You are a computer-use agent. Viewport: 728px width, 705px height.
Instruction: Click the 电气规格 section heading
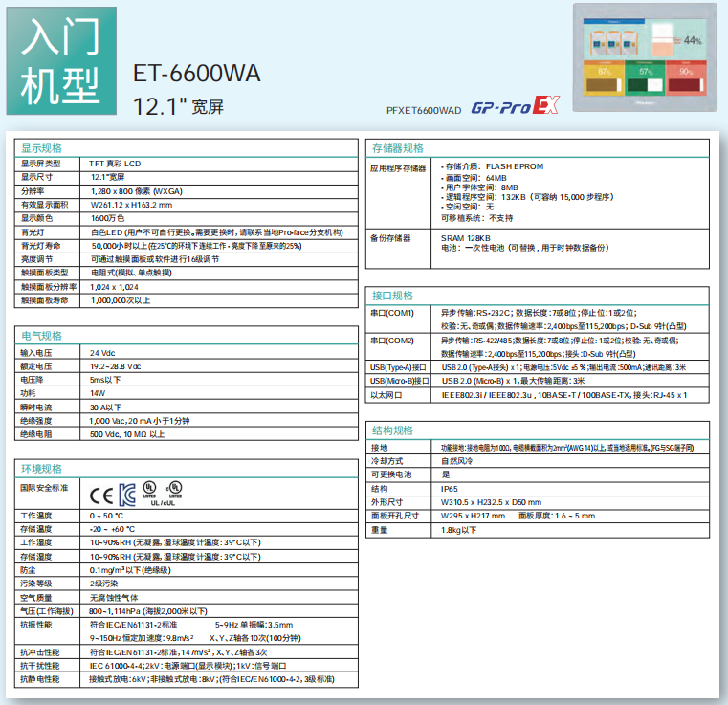click(x=41, y=336)
